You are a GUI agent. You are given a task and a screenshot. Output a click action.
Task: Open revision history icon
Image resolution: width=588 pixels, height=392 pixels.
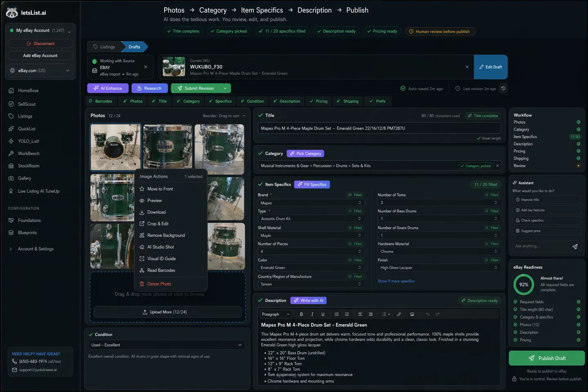click(x=503, y=88)
